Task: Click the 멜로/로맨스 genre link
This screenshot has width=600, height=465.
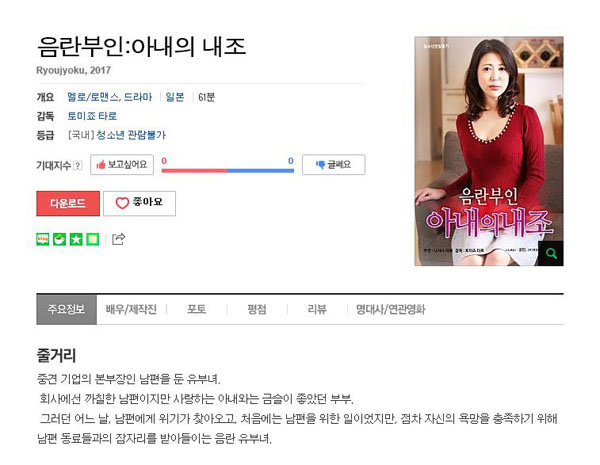Action: click(93, 97)
